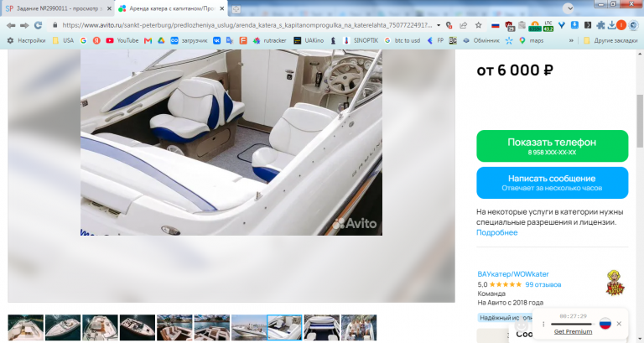The image size is (644, 343).
Task: Close the Аренда катера tab
Action: coord(222,8)
